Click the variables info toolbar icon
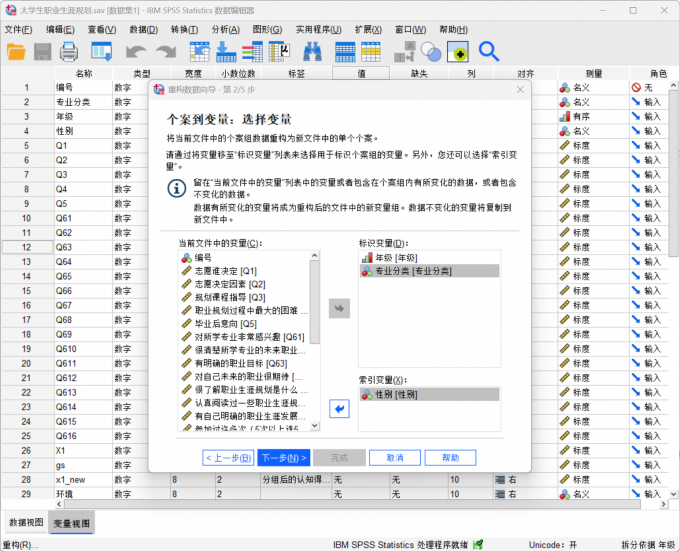This screenshot has width=680, height=552. 252,52
